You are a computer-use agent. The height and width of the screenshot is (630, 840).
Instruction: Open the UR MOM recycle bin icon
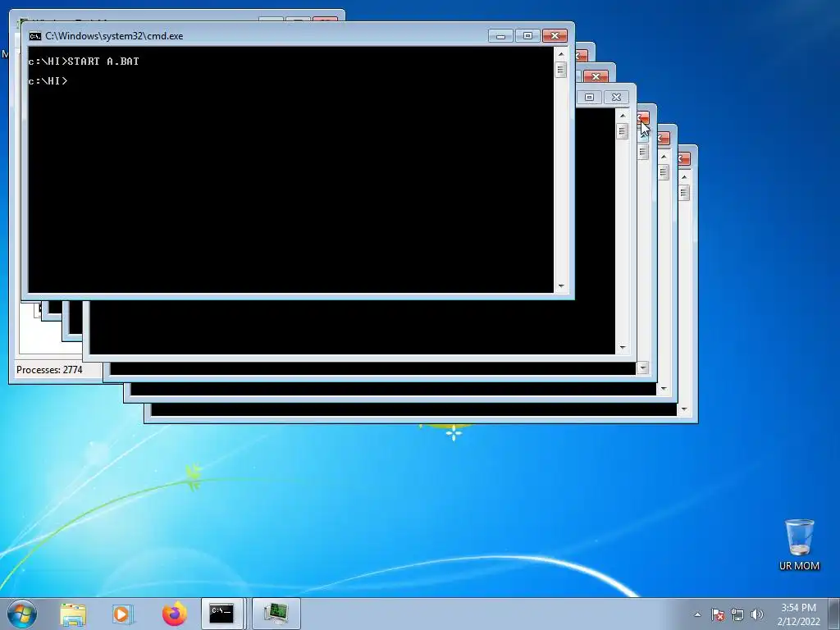tap(799, 545)
